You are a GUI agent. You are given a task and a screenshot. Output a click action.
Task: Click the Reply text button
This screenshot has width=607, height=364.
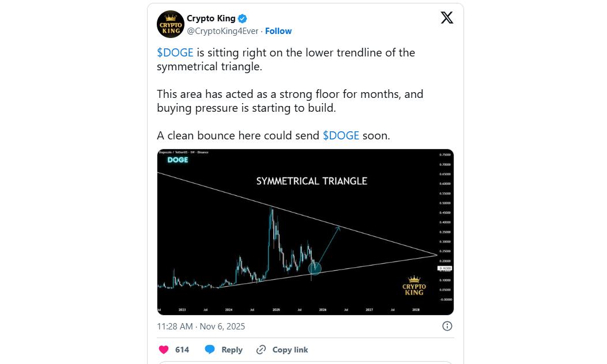232,350
